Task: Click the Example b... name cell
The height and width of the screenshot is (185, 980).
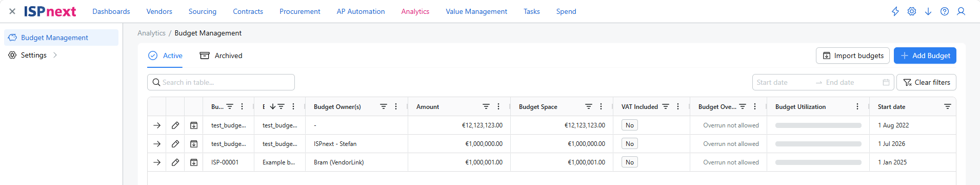Action: click(279, 162)
